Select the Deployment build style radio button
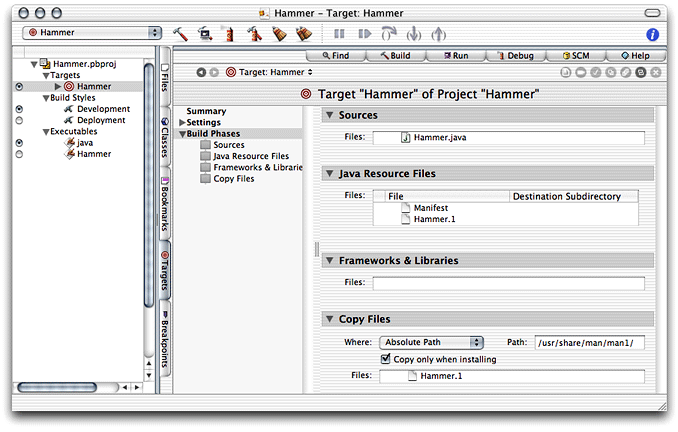This screenshot has width=678, height=432. coord(19,120)
